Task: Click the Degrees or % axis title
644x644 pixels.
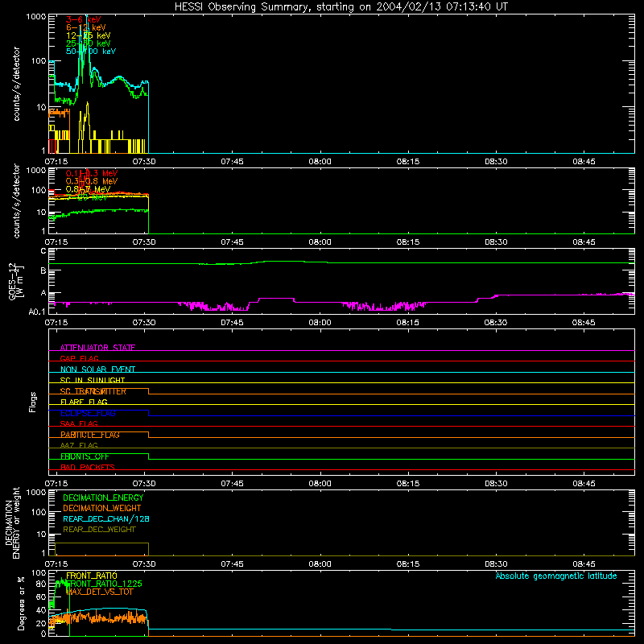Action: click(21, 603)
